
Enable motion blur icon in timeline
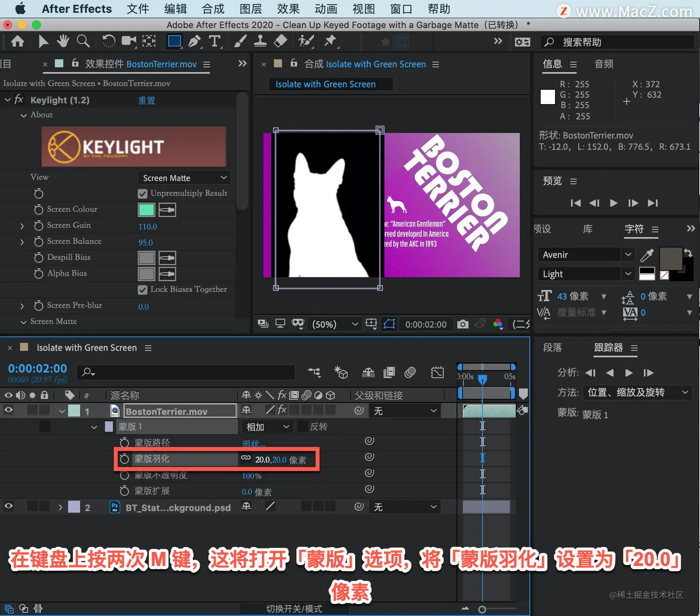pos(410,372)
